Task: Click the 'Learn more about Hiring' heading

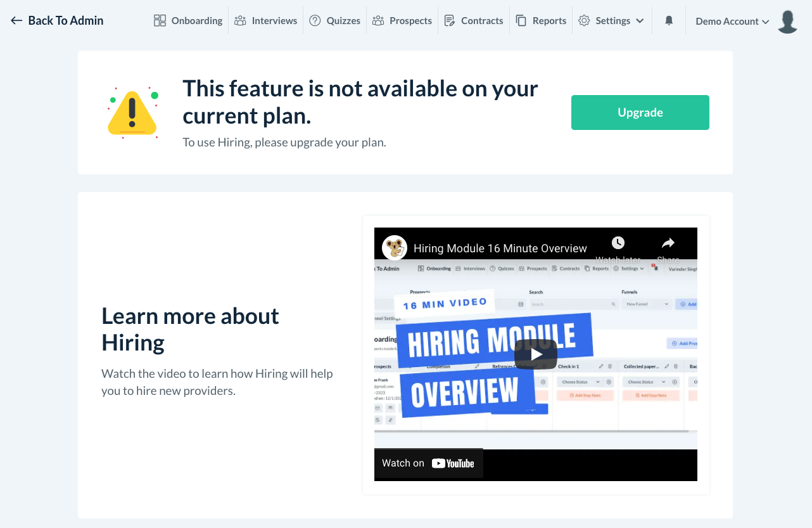Action: 190,329
